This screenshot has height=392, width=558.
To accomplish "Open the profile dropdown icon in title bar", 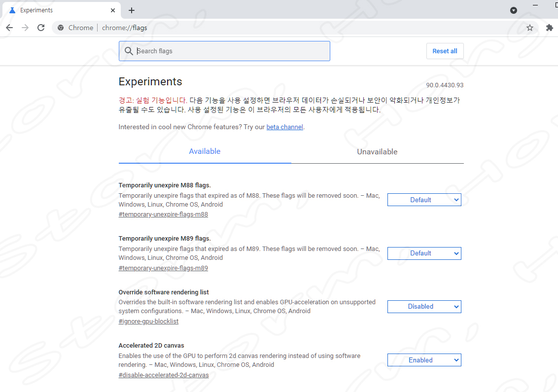I will (x=514, y=10).
